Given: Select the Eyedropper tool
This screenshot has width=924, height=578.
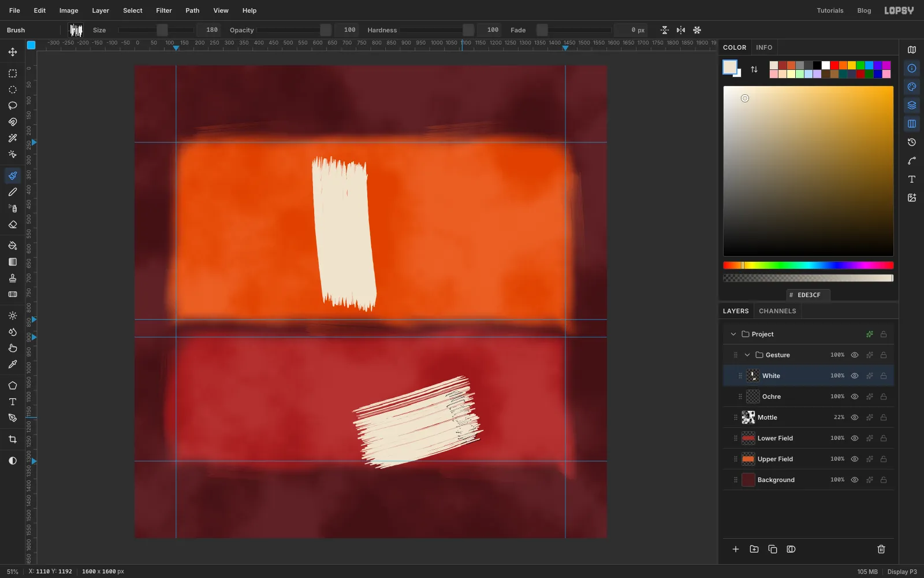Looking at the screenshot, I should [13, 364].
